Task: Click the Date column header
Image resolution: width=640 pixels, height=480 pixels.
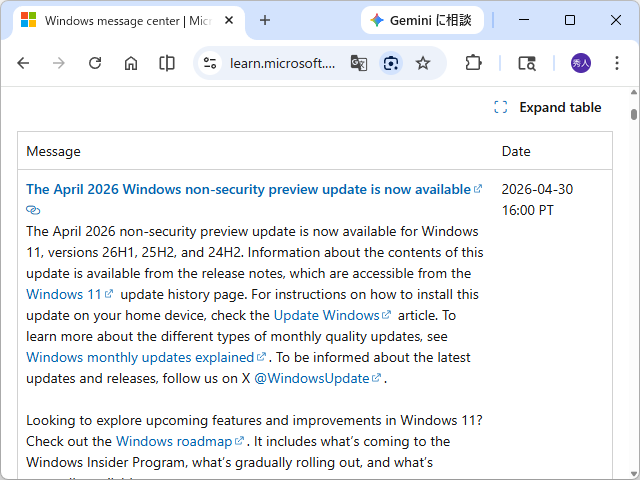Action: click(x=516, y=151)
